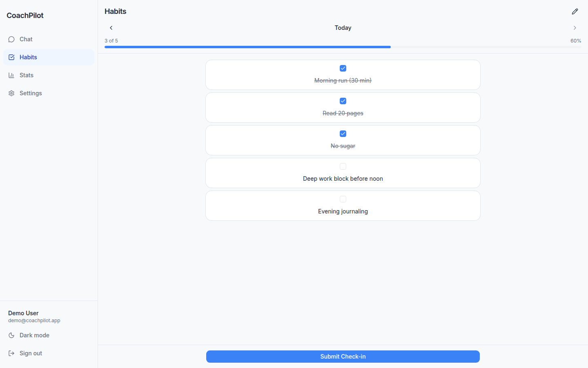Click the Stats bar chart icon

pyautogui.click(x=11, y=75)
